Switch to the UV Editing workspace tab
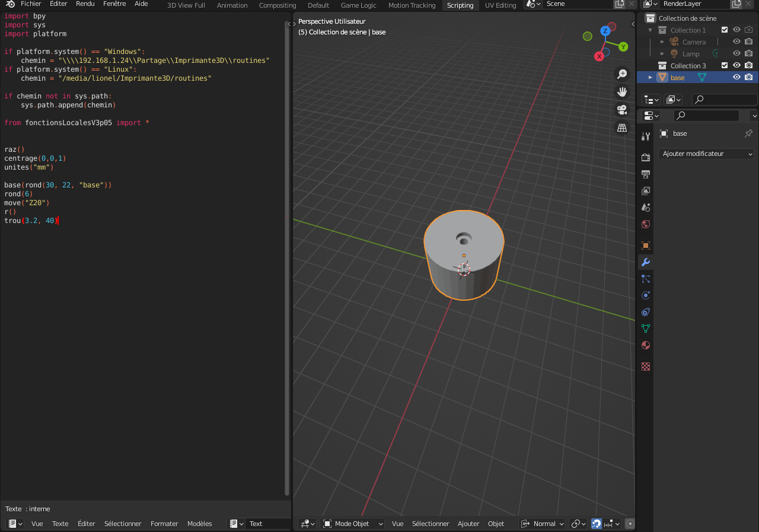This screenshot has width=759, height=532. click(x=500, y=5)
